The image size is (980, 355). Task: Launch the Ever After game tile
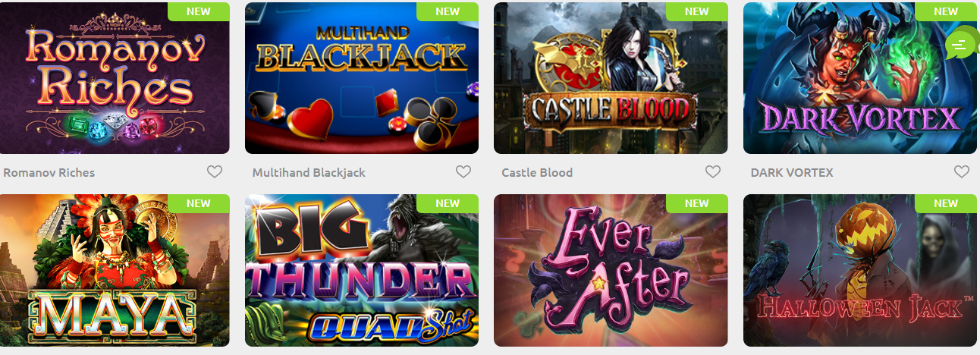point(611,270)
